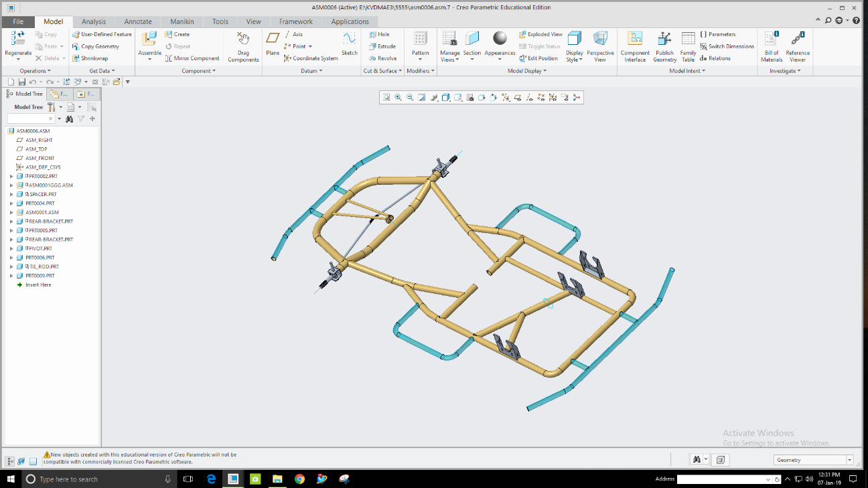
Task: Click binoculars search icon in model tree
Action: [x=68, y=118]
